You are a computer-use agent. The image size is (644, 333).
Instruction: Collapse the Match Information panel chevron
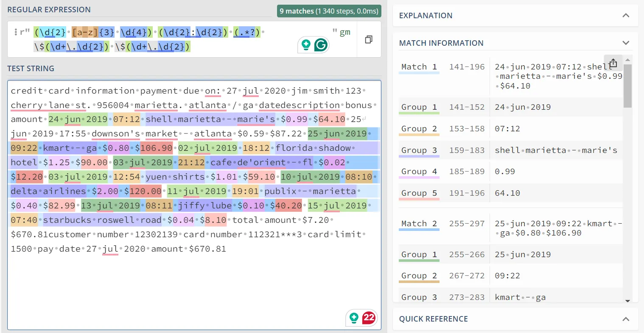click(x=626, y=43)
